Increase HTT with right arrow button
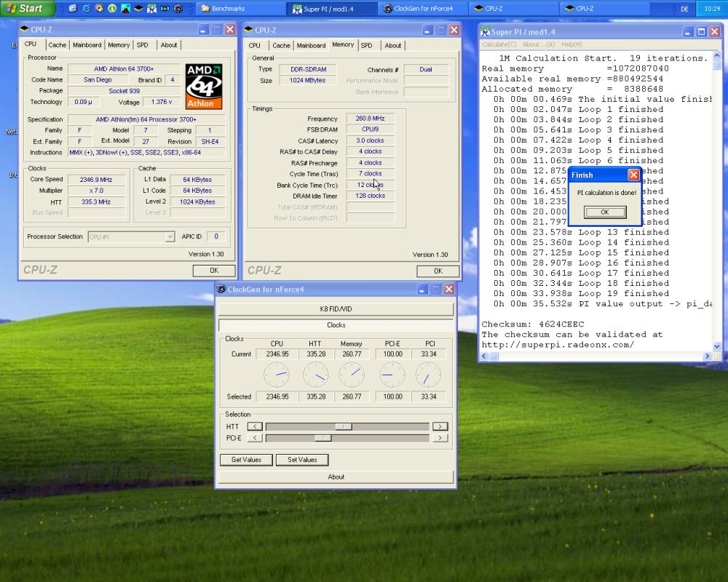 pos(440,426)
